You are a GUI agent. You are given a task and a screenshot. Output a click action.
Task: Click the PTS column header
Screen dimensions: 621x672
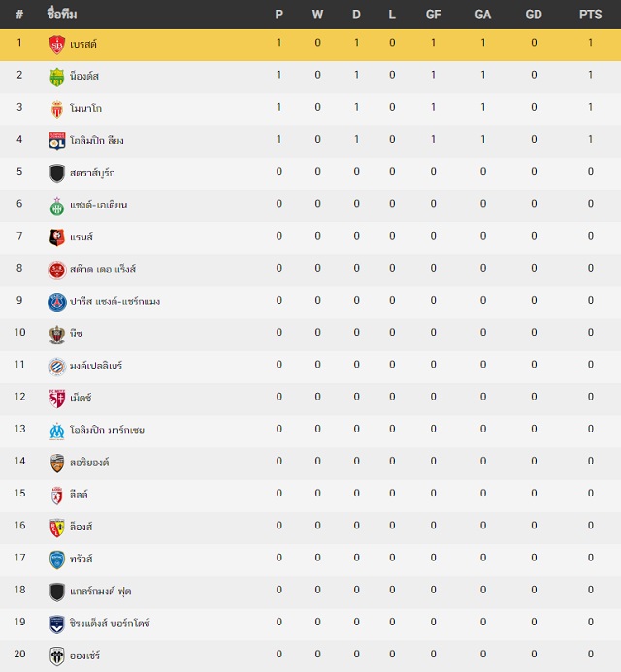[591, 15]
